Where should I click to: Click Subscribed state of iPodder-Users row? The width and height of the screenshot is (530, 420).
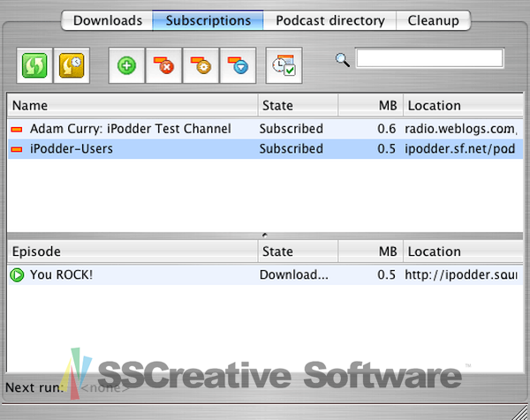click(291, 149)
